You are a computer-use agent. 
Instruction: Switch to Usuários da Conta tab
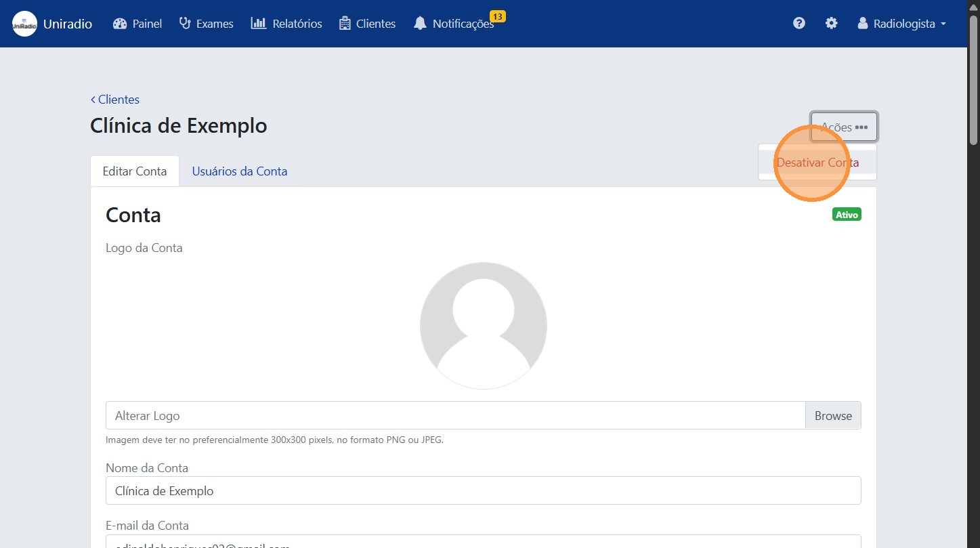click(240, 171)
